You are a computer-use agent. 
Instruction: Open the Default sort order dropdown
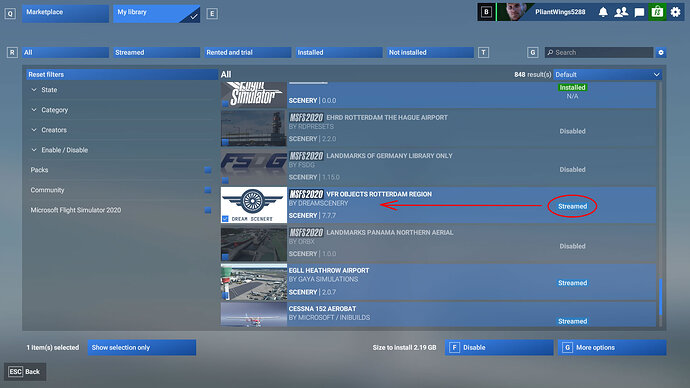(608, 74)
